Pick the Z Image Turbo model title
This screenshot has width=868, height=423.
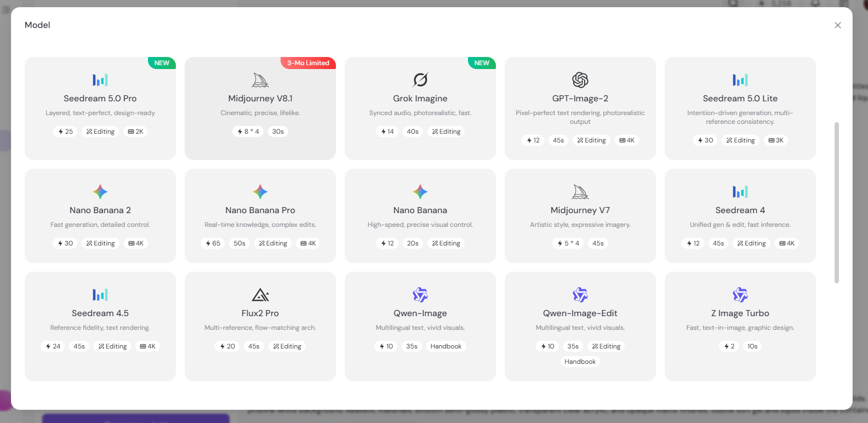click(x=740, y=313)
